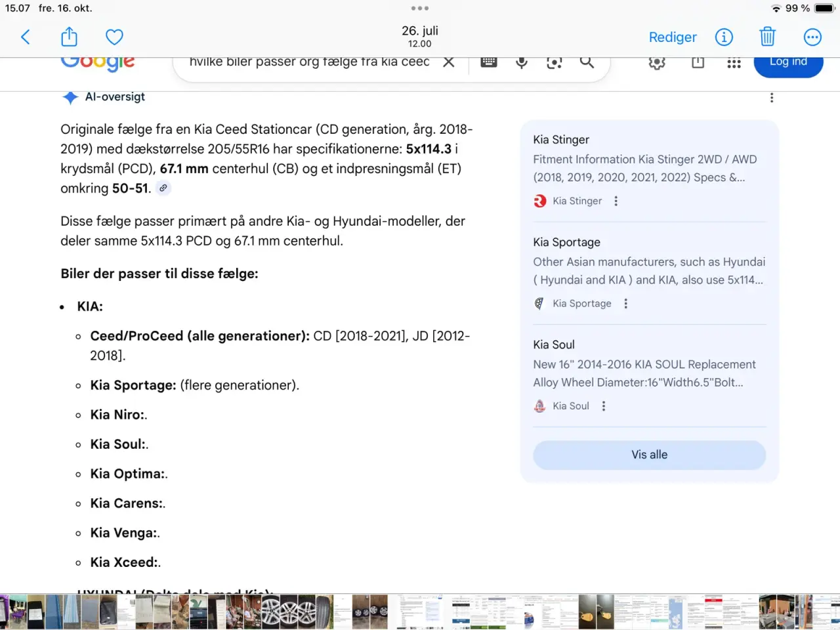
Task: Open Kia Soul source options dots
Action: pyautogui.click(x=604, y=406)
